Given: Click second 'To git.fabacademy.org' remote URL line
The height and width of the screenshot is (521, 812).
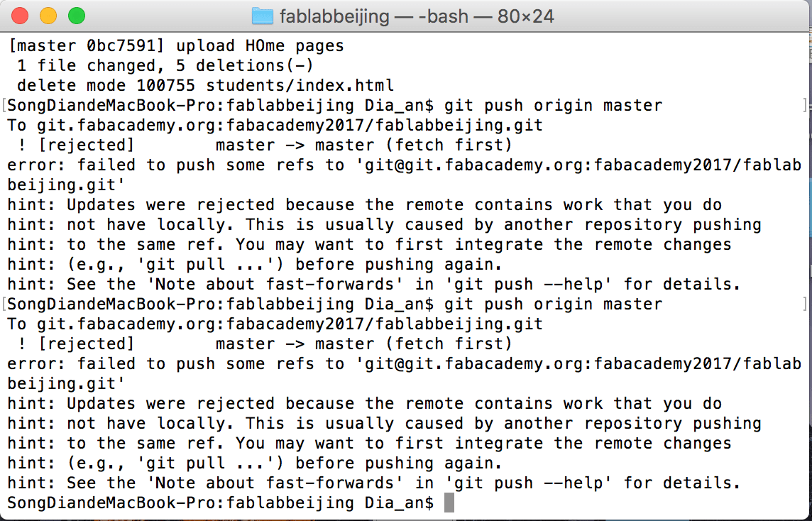Looking at the screenshot, I should click(x=275, y=324).
